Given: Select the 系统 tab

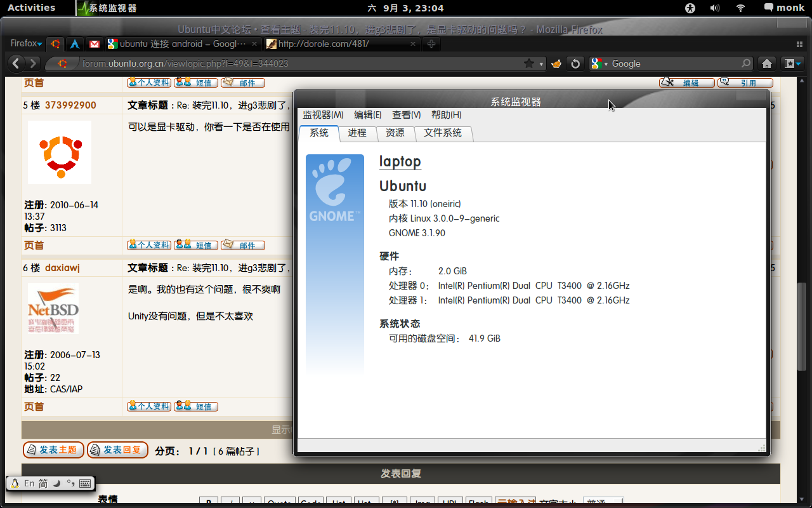Looking at the screenshot, I should [319, 133].
